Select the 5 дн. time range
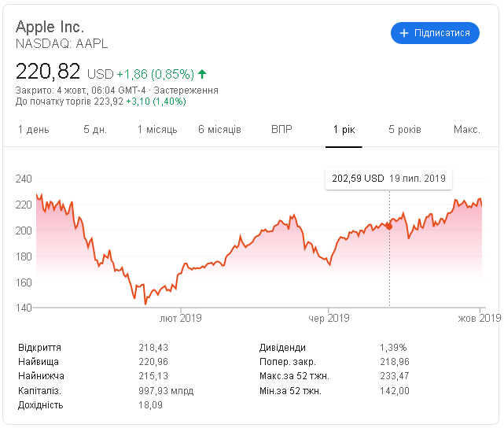 [x=95, y=130]
